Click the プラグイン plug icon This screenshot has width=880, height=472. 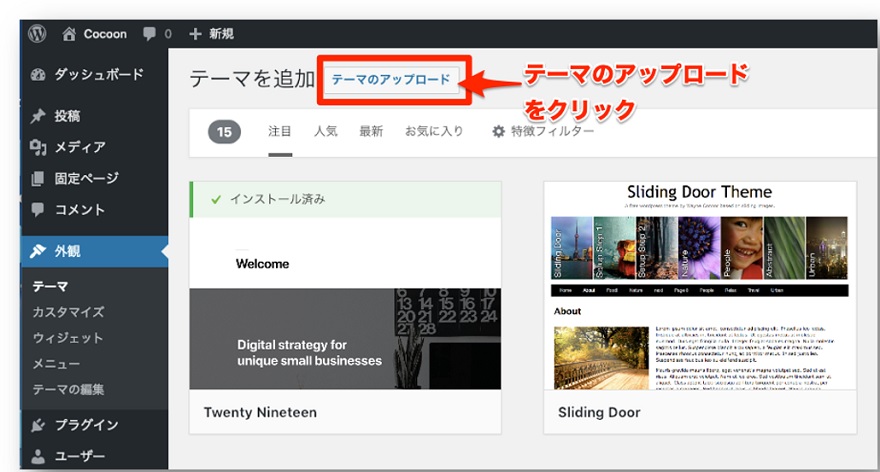click(x=38, y=425)
